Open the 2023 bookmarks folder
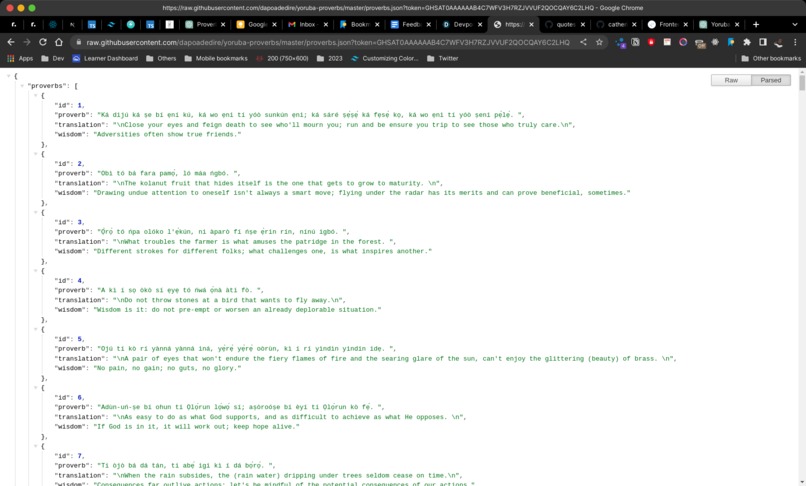806x486 pixels. pos(329,58)
